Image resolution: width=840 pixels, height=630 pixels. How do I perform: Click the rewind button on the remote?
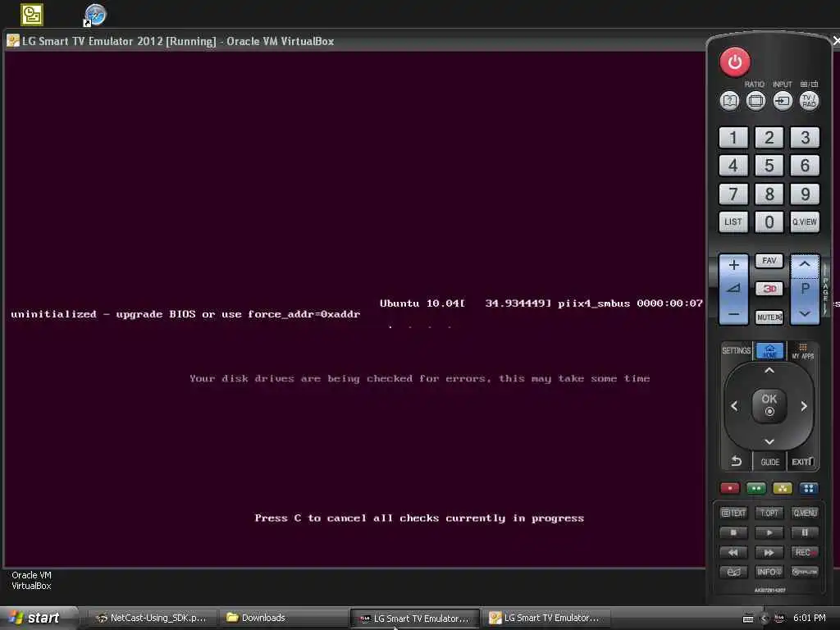pyautogui.click(x=733, y=552)
